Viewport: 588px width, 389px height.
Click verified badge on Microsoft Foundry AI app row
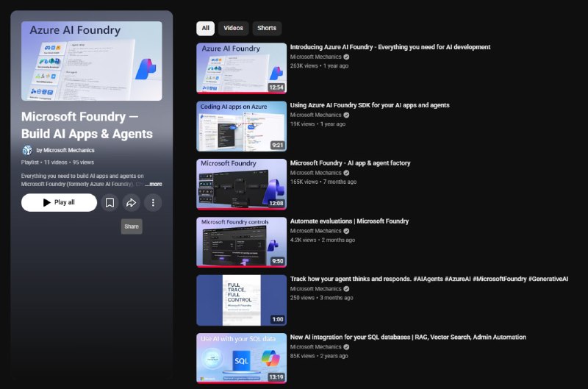tap(346, 173)
